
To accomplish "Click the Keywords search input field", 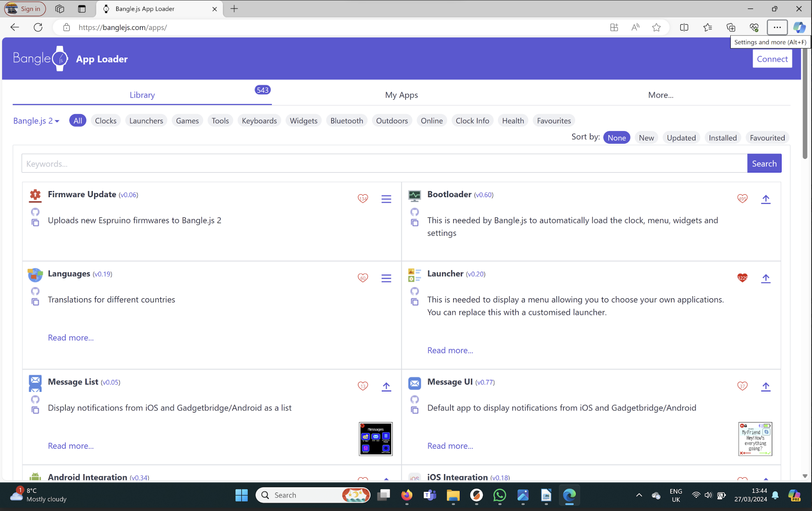I will coord(384,163).
